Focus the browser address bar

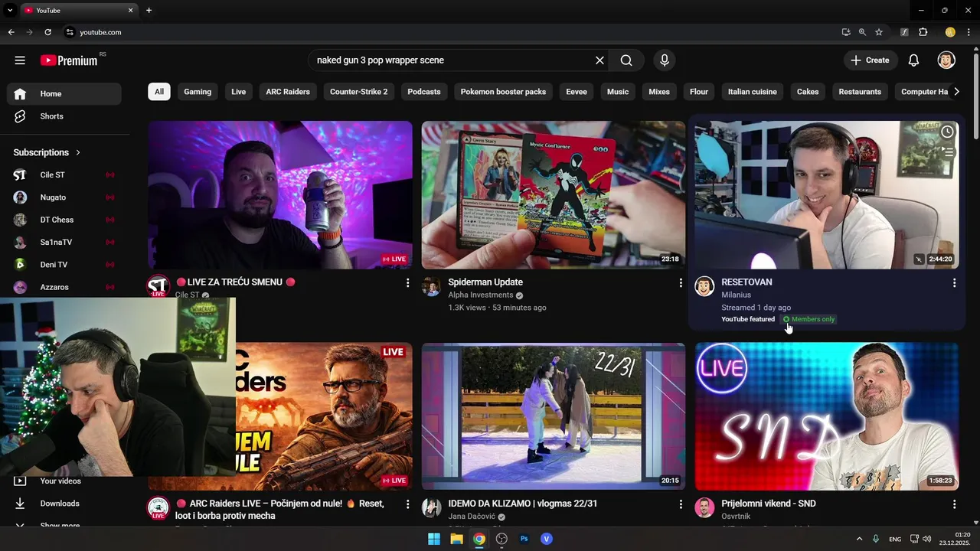point(452,32)
